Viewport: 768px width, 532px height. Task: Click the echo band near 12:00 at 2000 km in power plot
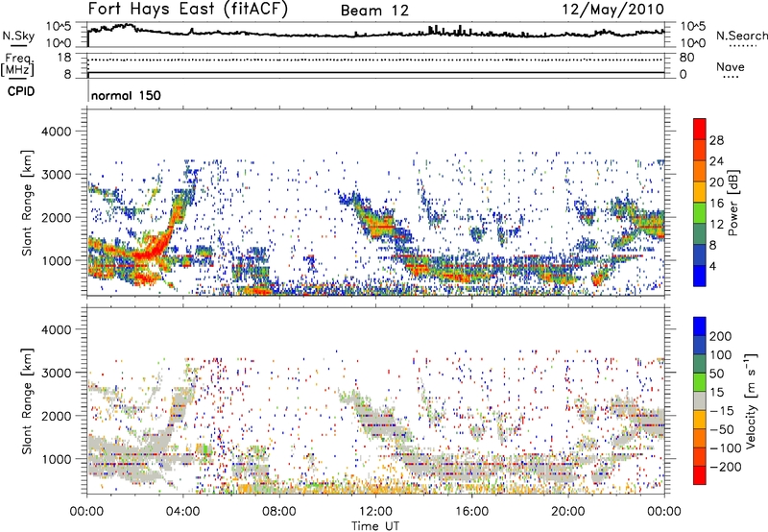(x=379, y=223)
